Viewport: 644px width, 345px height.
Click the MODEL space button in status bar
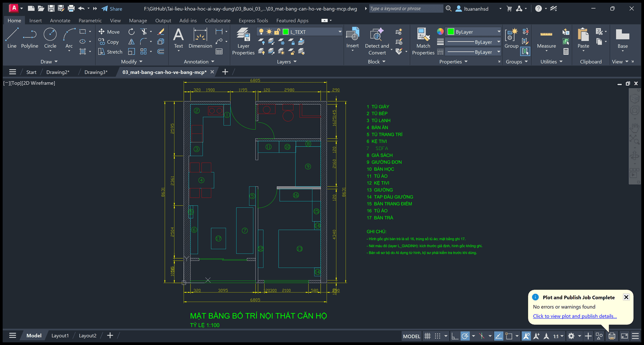(x=412, y=336)
